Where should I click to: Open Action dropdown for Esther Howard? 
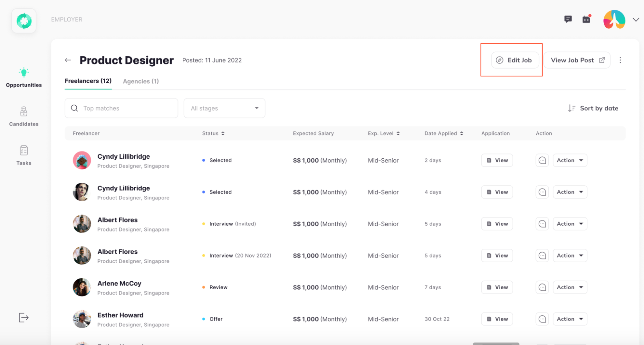570,319
